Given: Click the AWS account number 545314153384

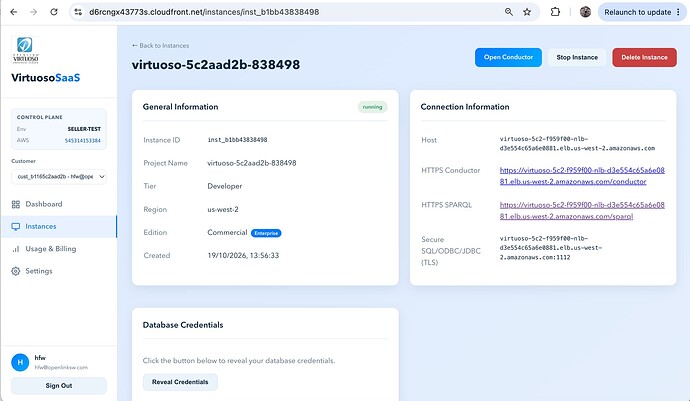Looking at the screenshot, I should (x=83, y=140).
